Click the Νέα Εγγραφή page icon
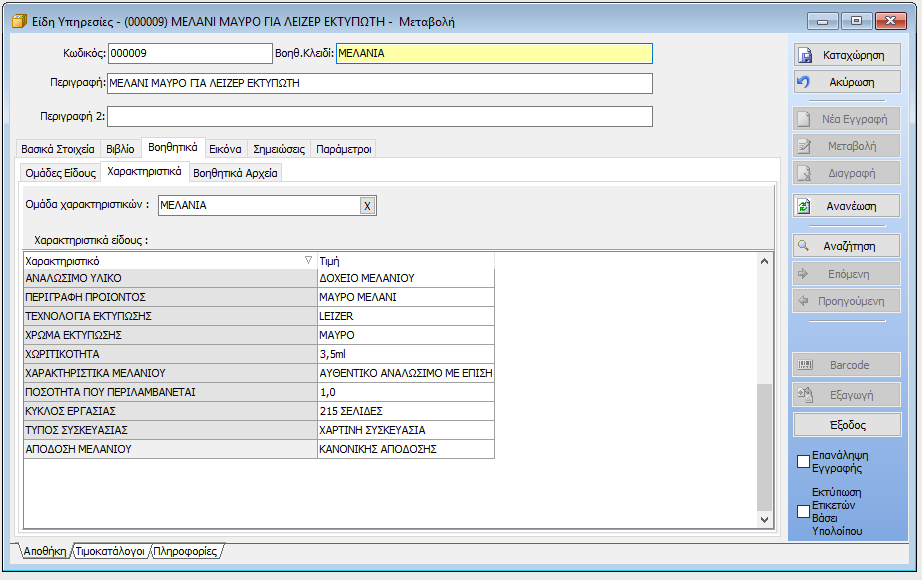The width and height of the screenshot is (922, 580). tap(803, 119)
